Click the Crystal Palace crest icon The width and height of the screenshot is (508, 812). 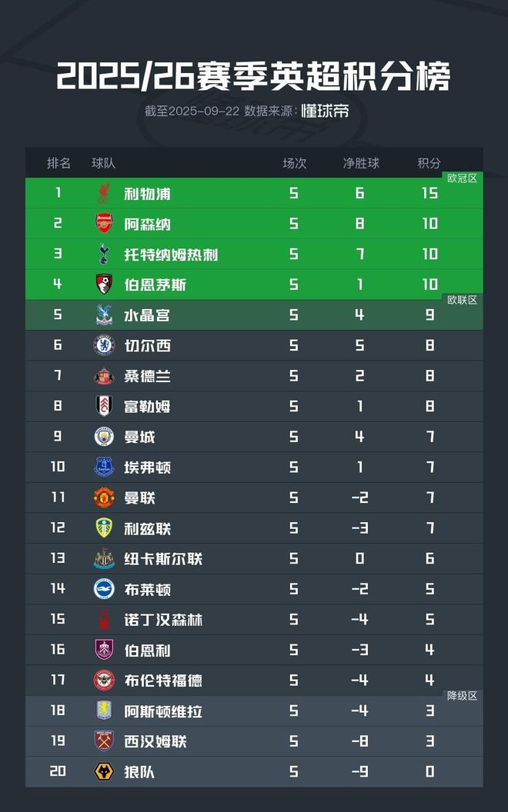103,314
